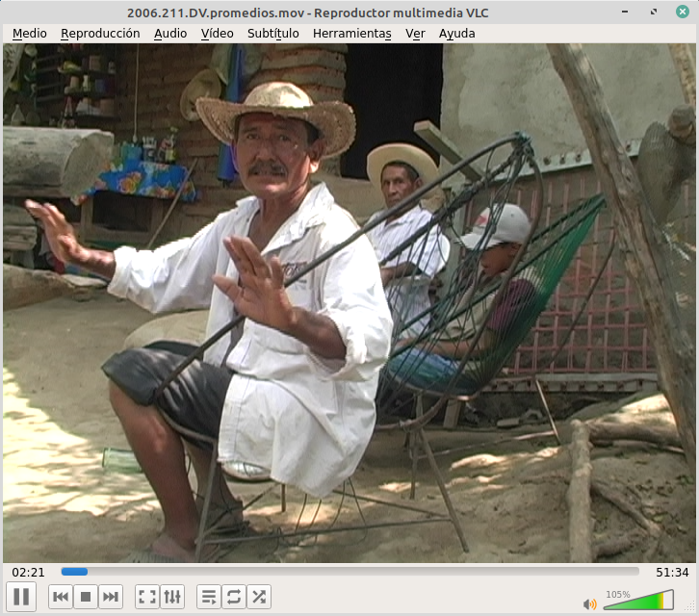Stop the video playback
699x616 pixels.
[x=86, y=597]
